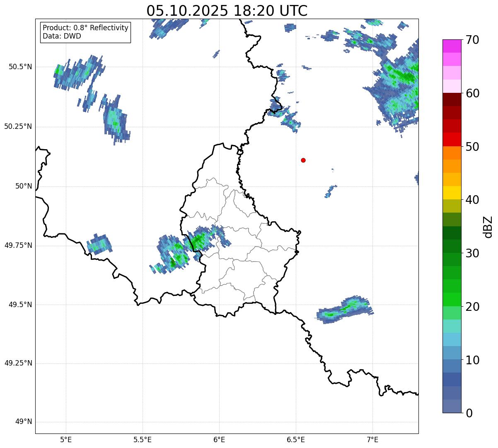Click the dBZ colorbar axis label
This screenshot has width=498, height=448.
pyautogui.click(x=488, y=227)
